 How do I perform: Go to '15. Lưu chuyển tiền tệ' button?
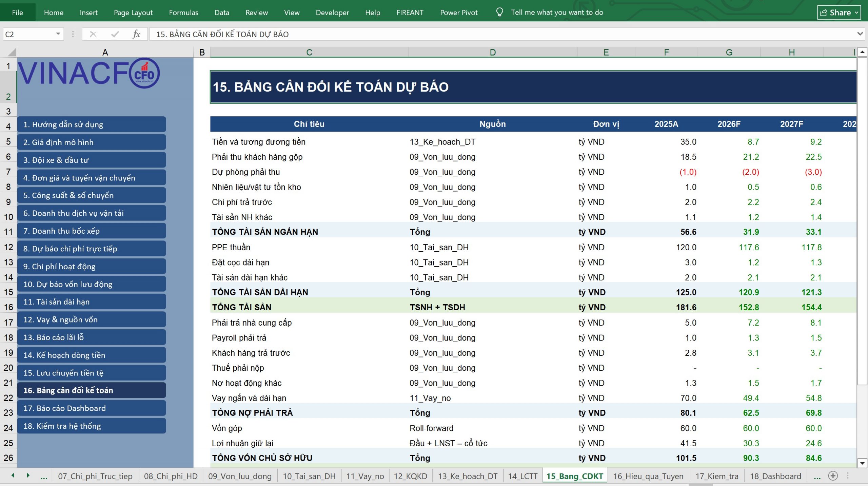(92, 373)
